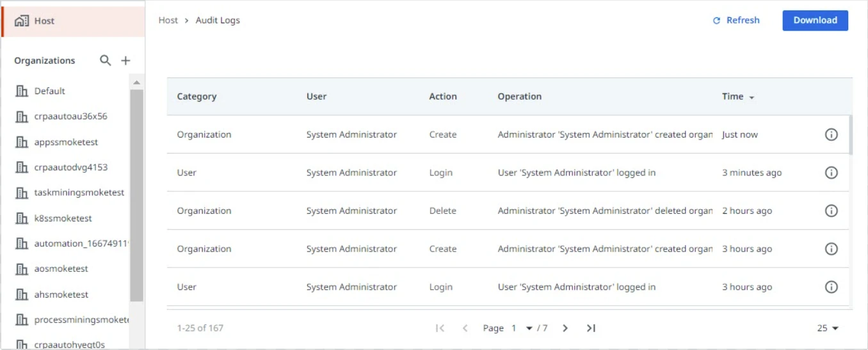868x350 pixels.
Task: Click the Host home icon
Action: (x=22, y=21)
